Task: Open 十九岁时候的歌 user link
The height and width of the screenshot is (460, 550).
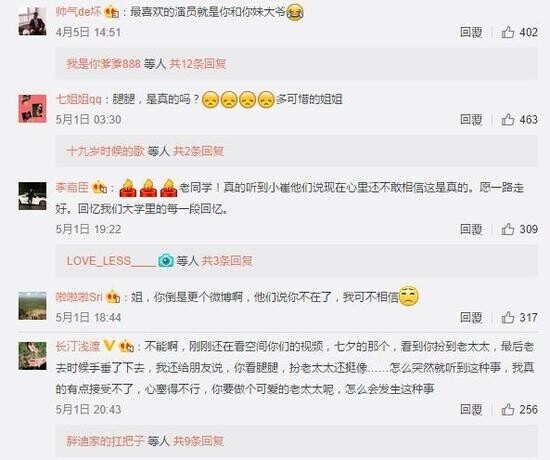Action: pyautogui.click(x=106, y=151)
